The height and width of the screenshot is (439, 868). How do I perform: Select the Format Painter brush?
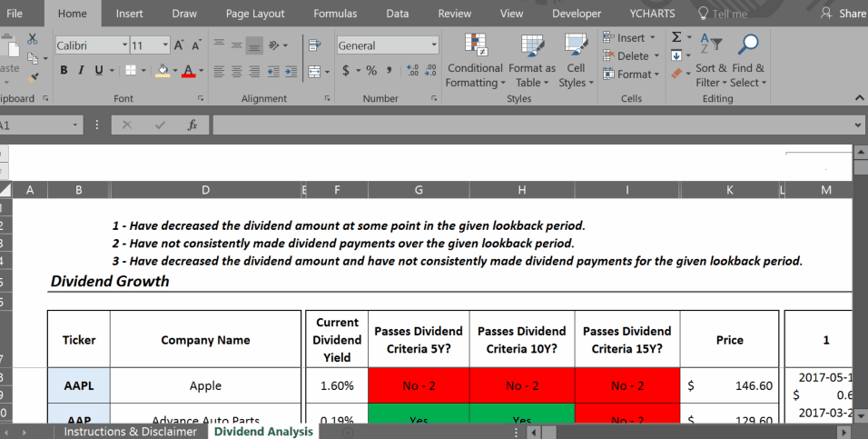pyautogui.click(x=33, y=79)
